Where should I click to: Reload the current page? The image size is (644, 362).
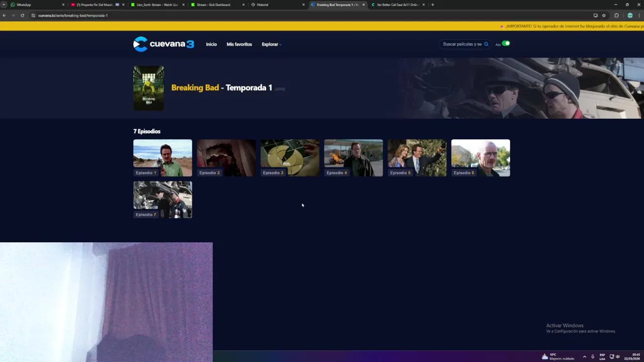[22, 15]
